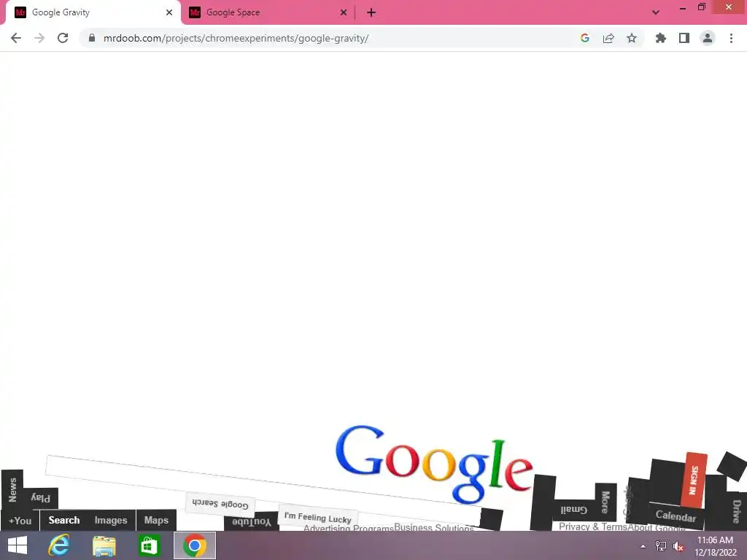Share this page icon

pyautogui.click(x=608, y=38)
